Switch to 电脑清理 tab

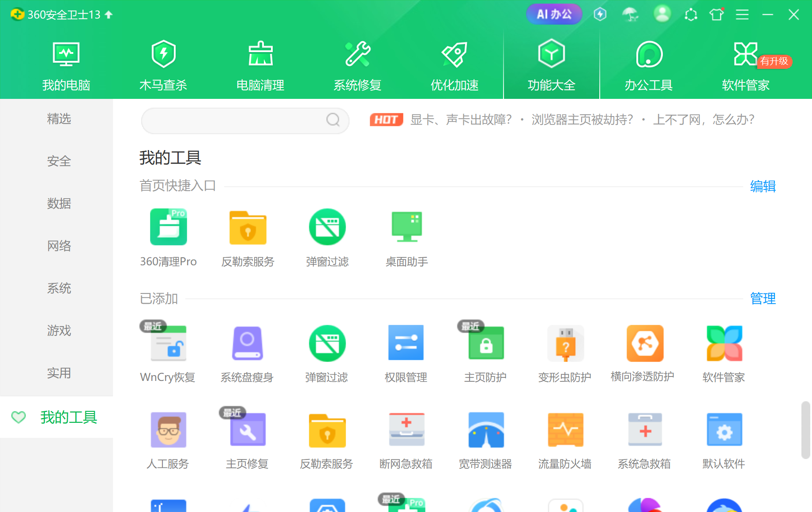tap(260, 66)
